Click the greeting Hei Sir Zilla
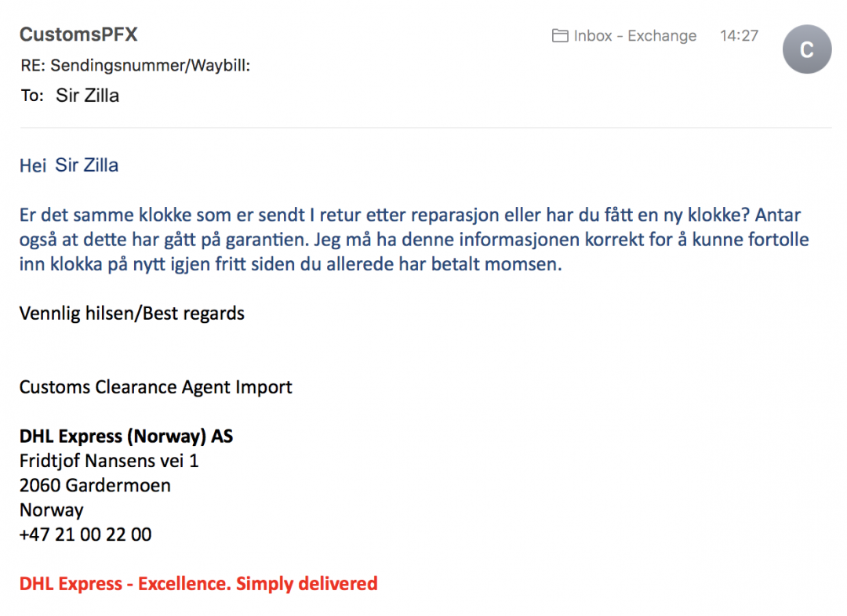Viewport: 847px width, 616px height. [69, 165]
